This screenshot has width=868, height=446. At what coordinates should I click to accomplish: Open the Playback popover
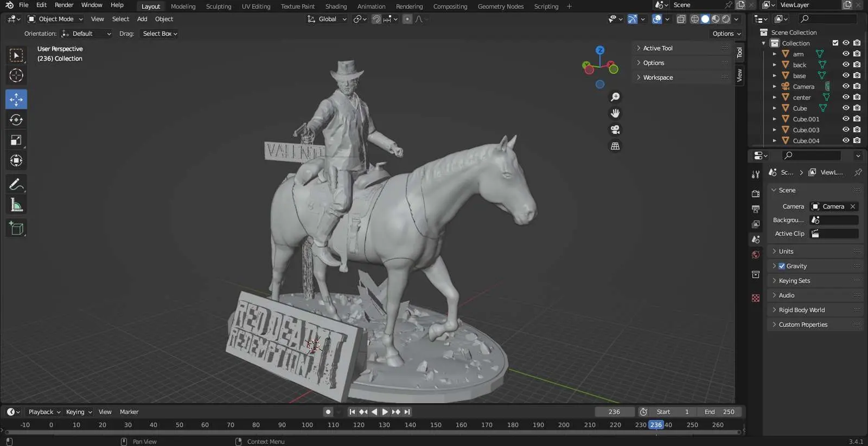(44, 412)
